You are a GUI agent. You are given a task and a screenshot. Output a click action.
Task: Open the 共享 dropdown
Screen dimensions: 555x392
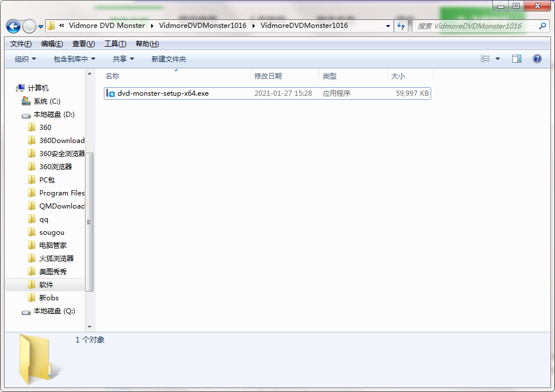click(123, 59)
